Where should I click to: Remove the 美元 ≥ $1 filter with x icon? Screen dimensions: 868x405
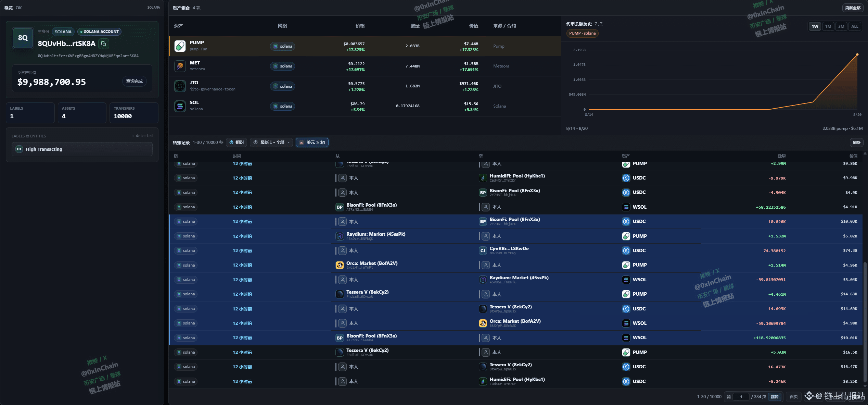301,143
